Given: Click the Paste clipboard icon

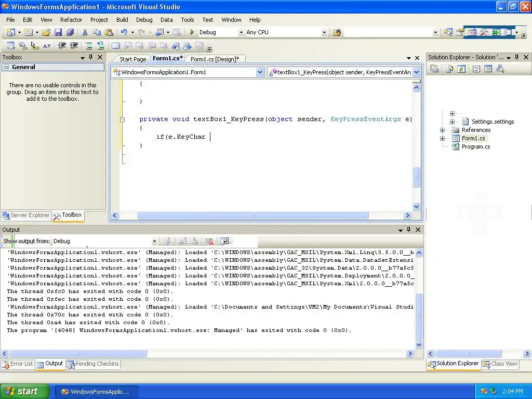Looking at the screenshot, I should click(109, 32).
